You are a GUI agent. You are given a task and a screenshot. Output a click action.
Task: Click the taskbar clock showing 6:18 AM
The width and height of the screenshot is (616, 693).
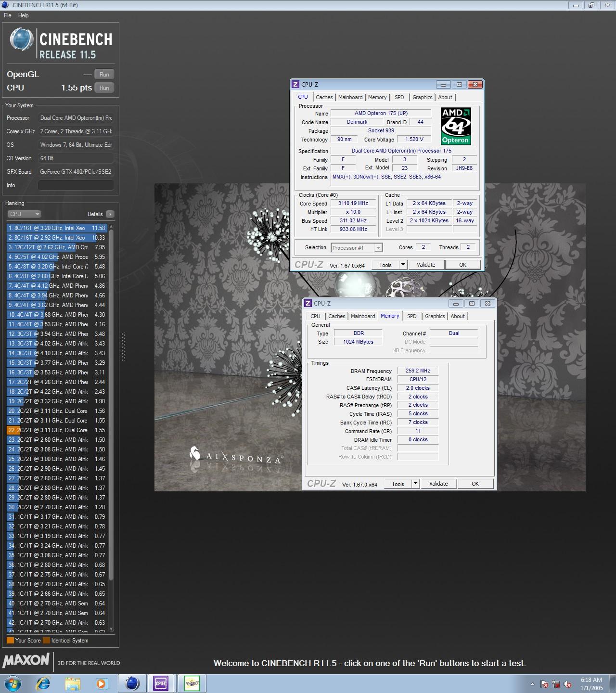pyautogui.click(x=591, y=684)
